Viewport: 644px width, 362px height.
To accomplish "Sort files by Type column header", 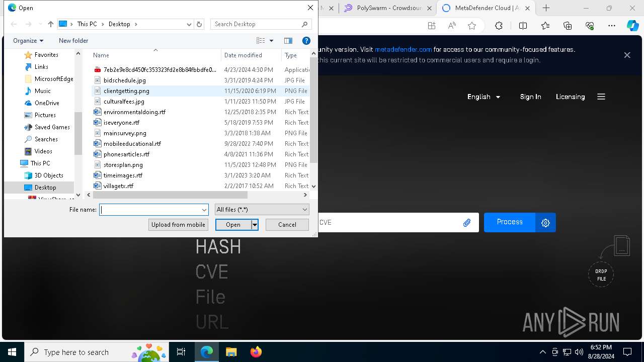I will pos(296,55).
